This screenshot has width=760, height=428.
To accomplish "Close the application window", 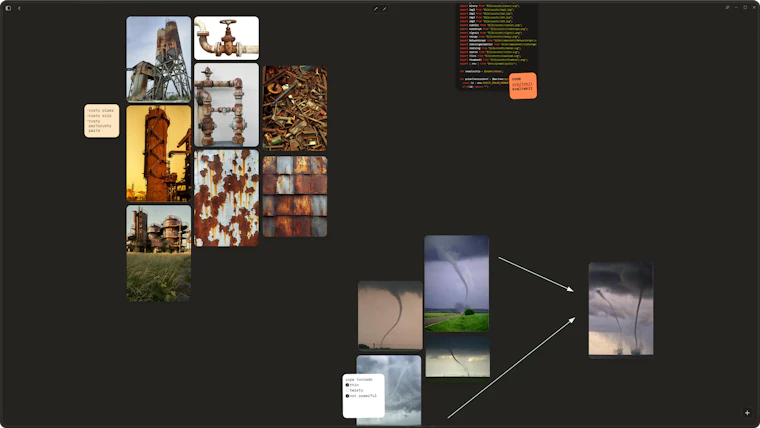I will 754,7.
